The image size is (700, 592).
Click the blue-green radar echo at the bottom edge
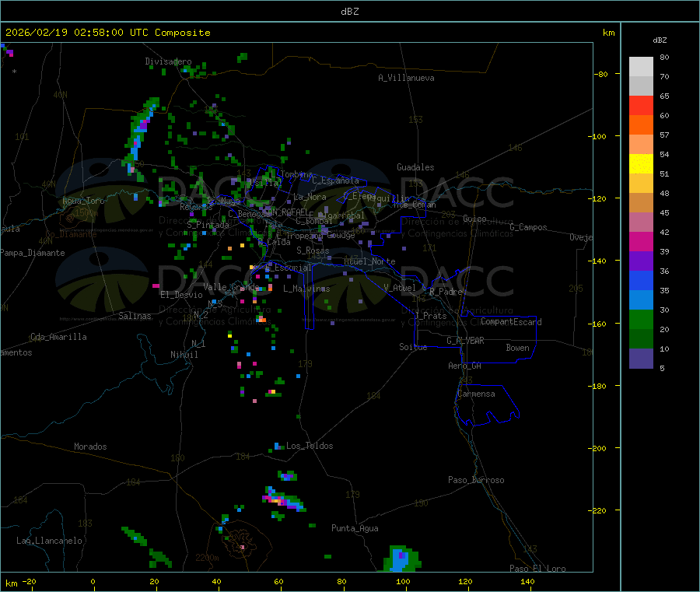402,559
